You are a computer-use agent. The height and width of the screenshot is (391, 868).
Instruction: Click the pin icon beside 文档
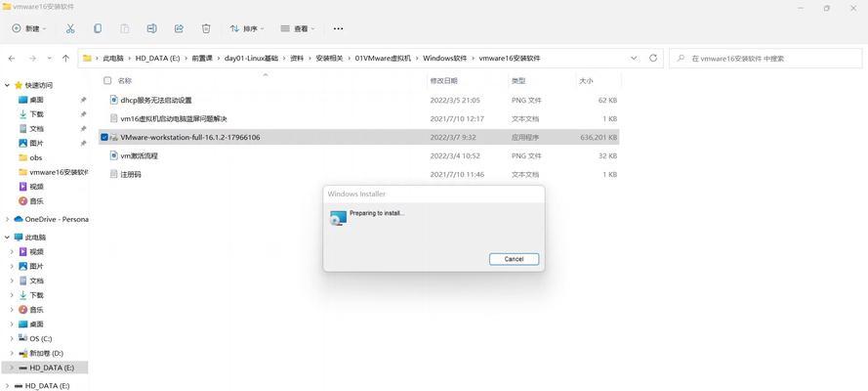point(83,128)
